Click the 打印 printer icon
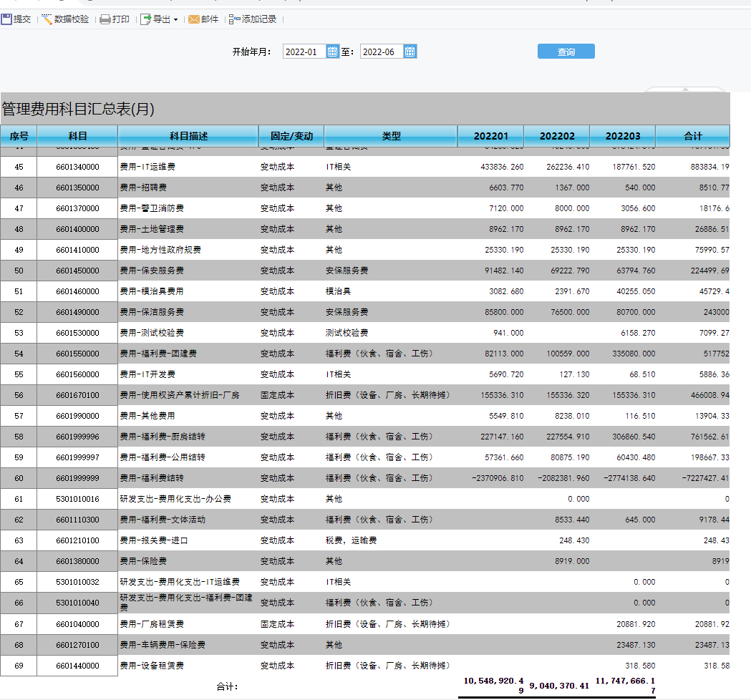The image size is (751, 700). point(105,19)
